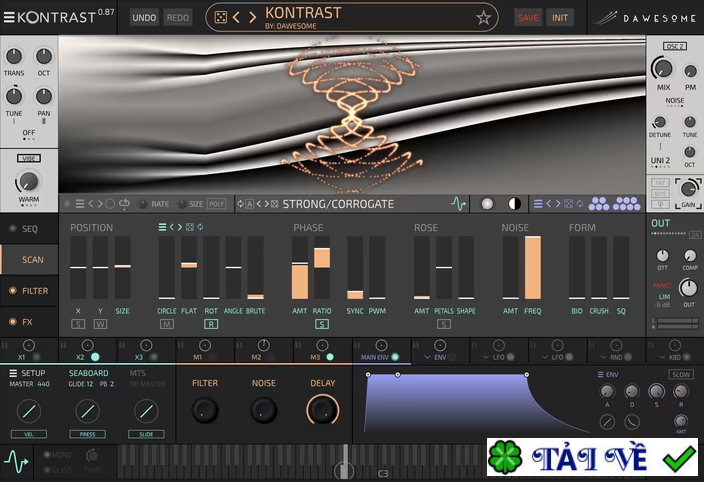This screenshot has width=704, height=482.
Task: Open the main hamburger menu beside KONTRAST logo
Action: [x=9, y=17]
